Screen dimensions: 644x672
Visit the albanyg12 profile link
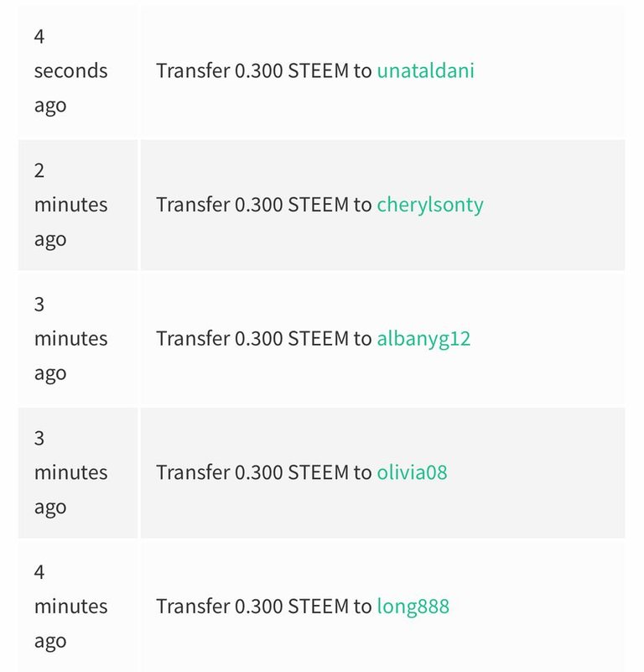[x=423, y=339]
